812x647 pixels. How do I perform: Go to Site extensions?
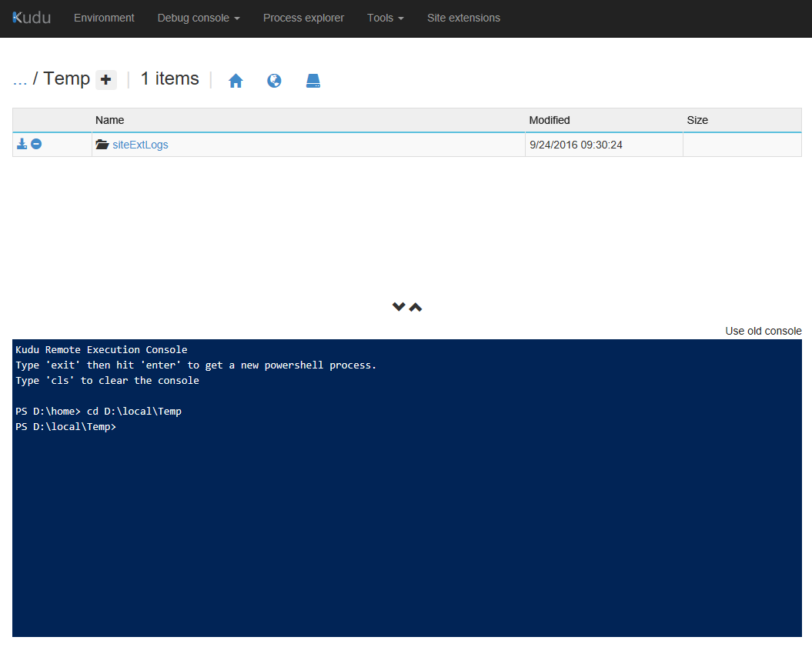(463, 18)
